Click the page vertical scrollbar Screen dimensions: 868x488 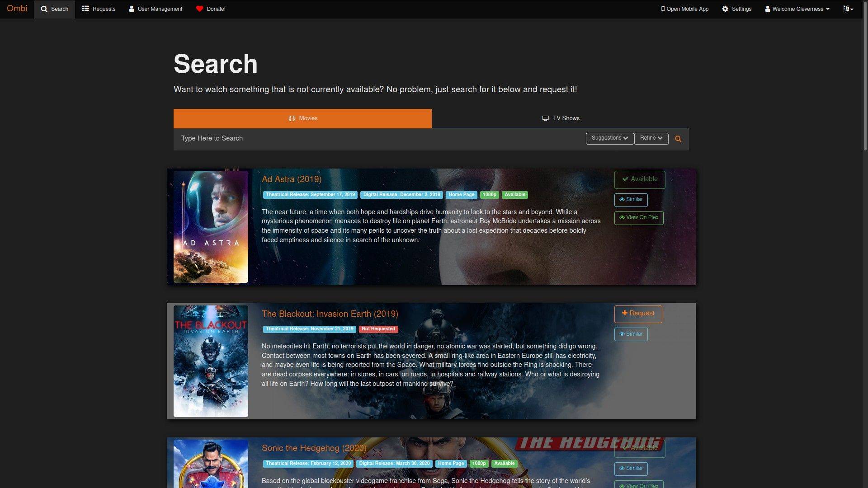[x=865, y=77]
